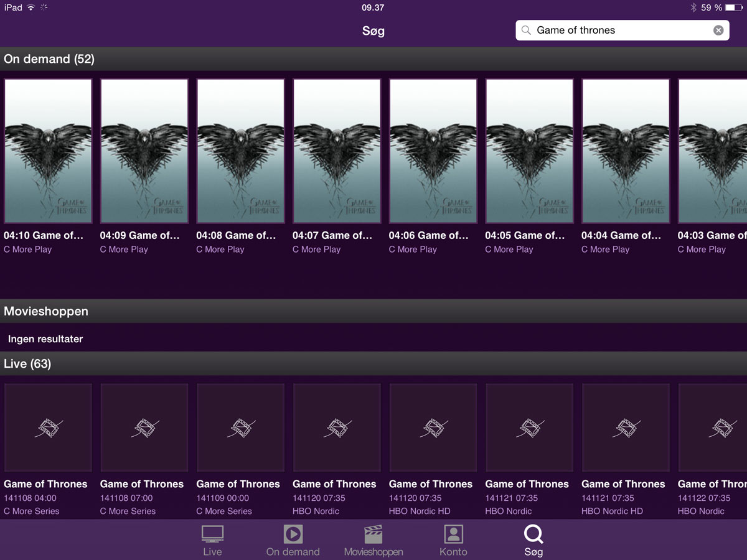
Task: Select the '04:07 Game of…' title text
Action: coord(332,235)
